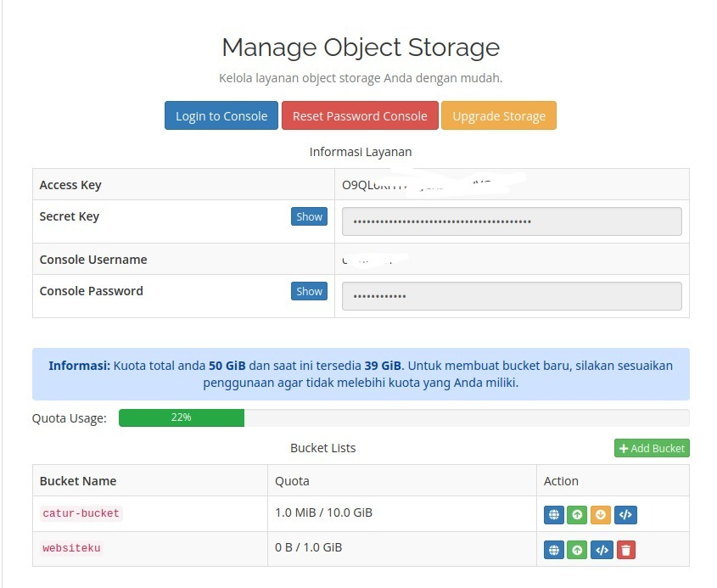Viewport: 717px width, 588px height.
Task: Select the catur-bucket name
Action: click(81, 513)
